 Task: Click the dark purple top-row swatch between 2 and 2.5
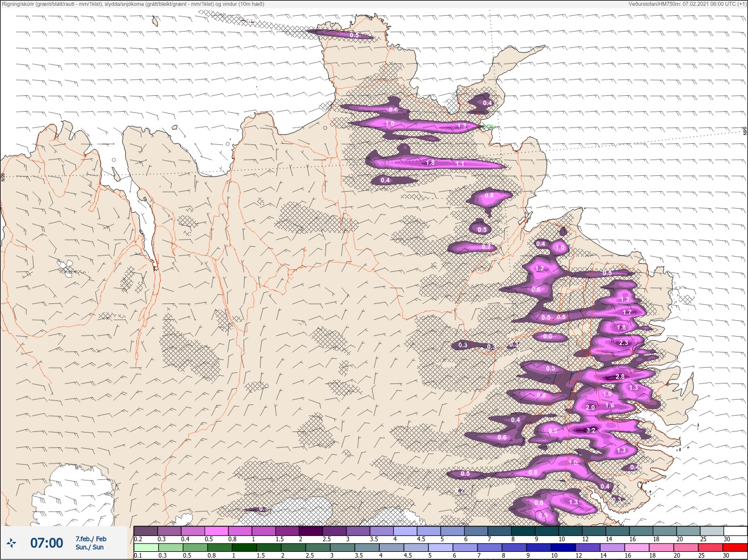tap(311, 531)
